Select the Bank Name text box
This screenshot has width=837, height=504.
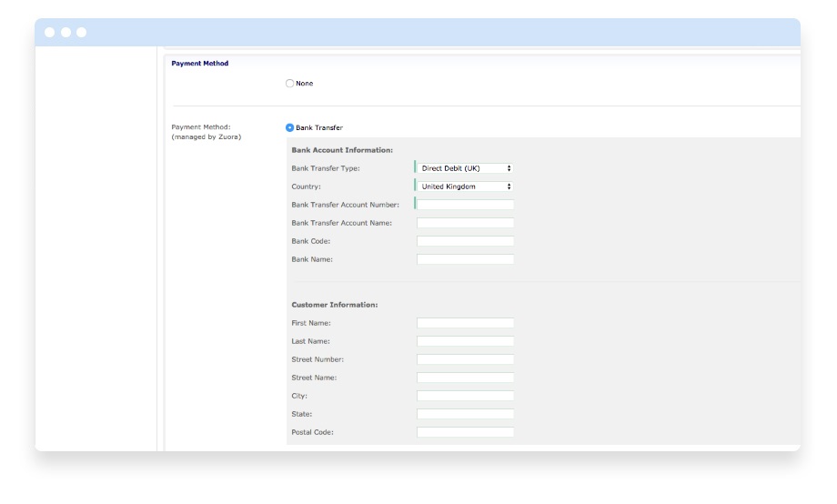pos(466,259)
